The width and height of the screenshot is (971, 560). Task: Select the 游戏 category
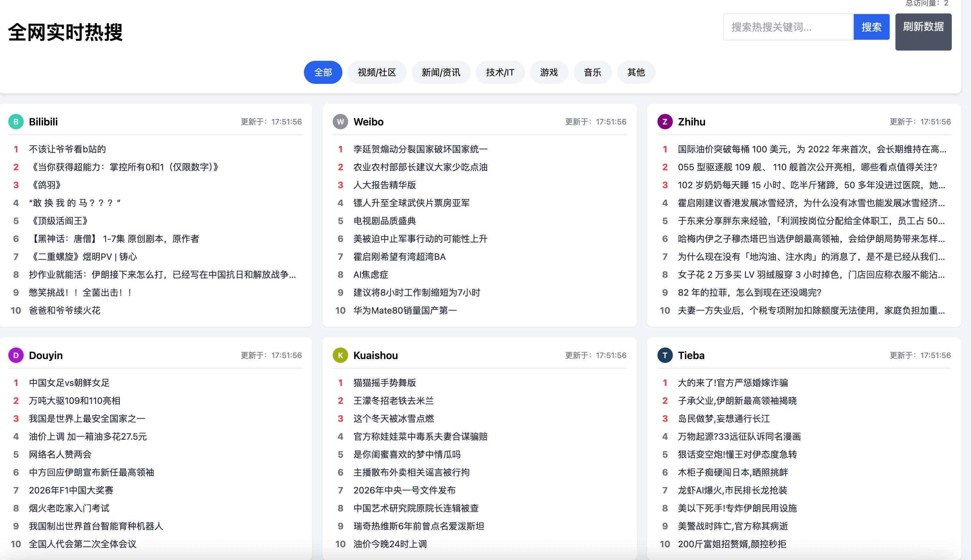point(549,72)
